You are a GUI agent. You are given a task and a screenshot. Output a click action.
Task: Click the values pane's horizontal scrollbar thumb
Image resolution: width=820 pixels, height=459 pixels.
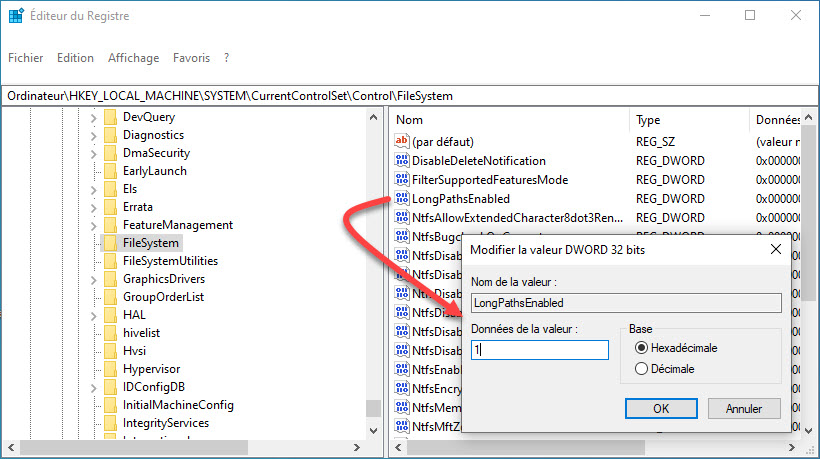click(526, 447)
